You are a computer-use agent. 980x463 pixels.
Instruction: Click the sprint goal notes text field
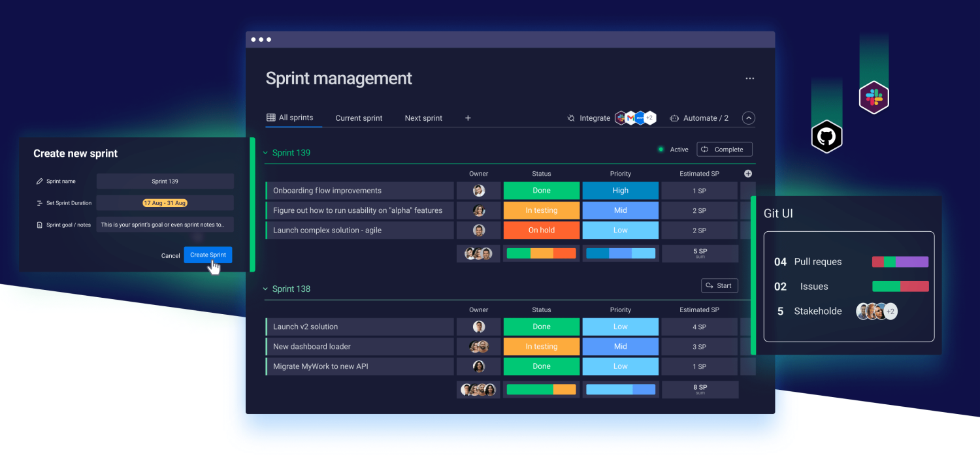(165, 225)
